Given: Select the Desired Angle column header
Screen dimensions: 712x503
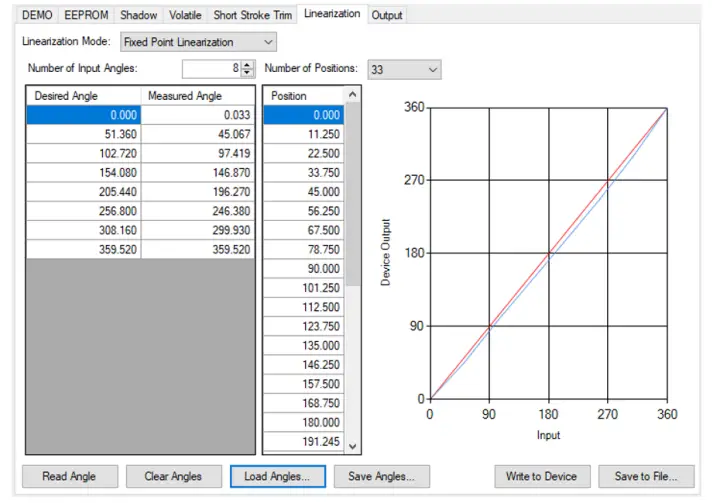Looking at the screenshot, I should click(x=84, y=96).
